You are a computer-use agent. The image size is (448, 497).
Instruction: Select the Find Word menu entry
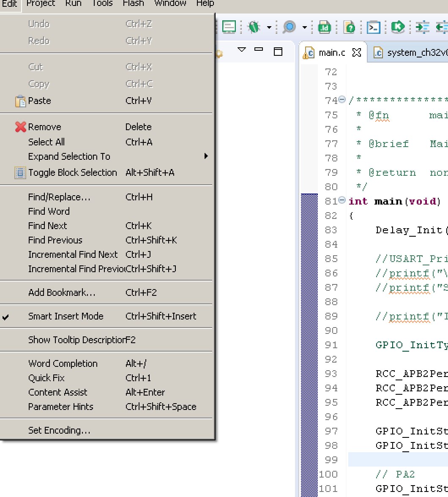point(106,211)
